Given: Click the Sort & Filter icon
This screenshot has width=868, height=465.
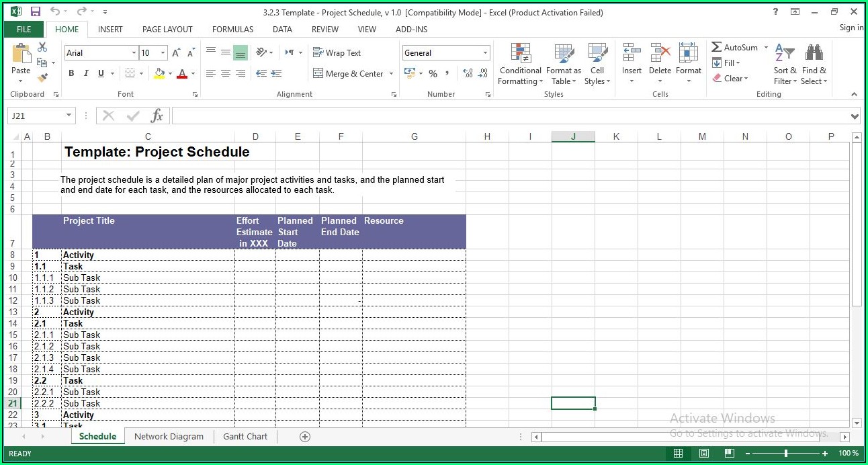Looking at the screenshot, I should (784, 54).
